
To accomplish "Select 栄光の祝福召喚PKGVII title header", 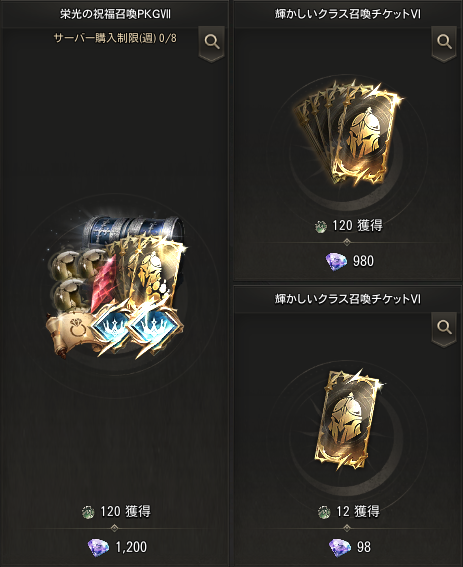I will [x=115, y=14].
